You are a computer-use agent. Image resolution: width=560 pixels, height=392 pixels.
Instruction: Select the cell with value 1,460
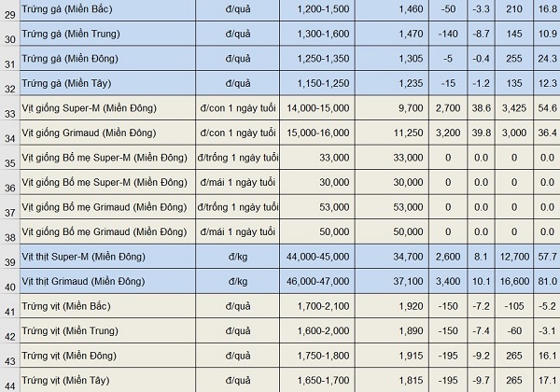click(395, 9)
